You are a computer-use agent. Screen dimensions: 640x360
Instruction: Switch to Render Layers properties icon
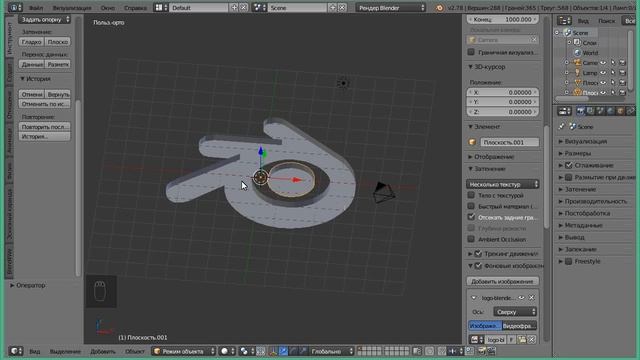(x=590, y=111)
